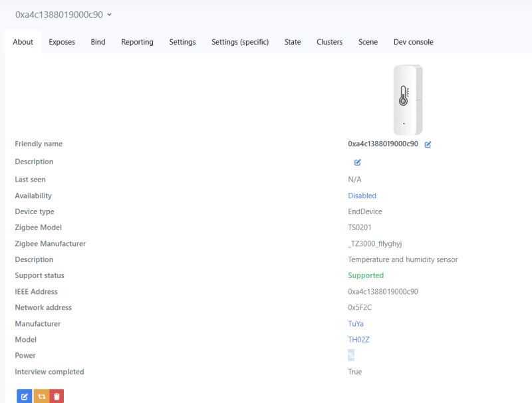Viewport: 532px width, 403px height.
Task: Open the TH02Z model link
Action: pyautogui.click(x=358, y=339)
